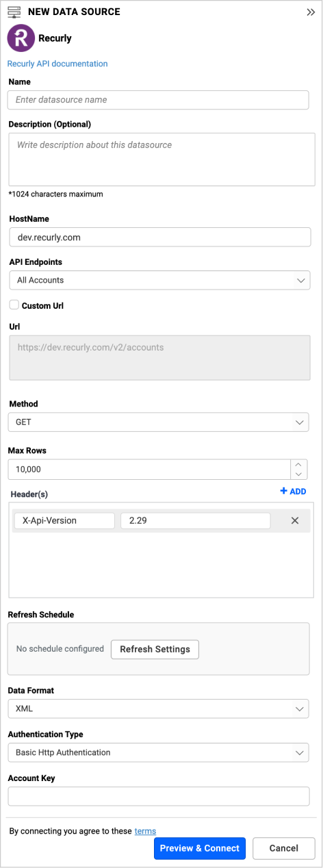
Task: Click the Recurly logo icon
Action: [x=21, y=38]
